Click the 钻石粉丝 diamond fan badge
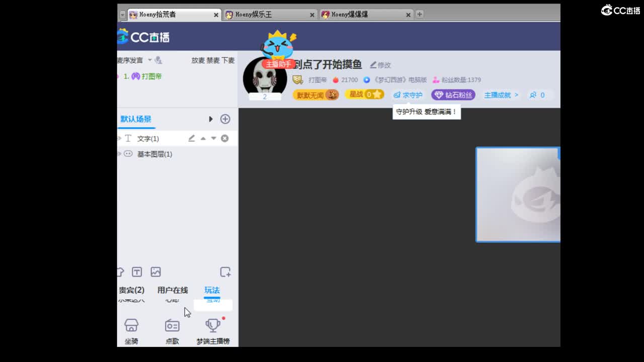 coord(452,95)
